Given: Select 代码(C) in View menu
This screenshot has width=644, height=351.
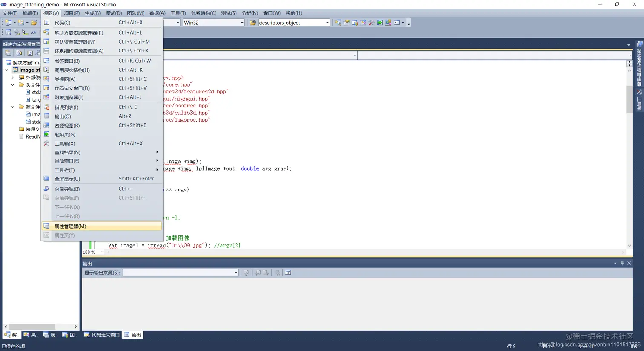Looking at the screenshot, I should tap(102, 23).
